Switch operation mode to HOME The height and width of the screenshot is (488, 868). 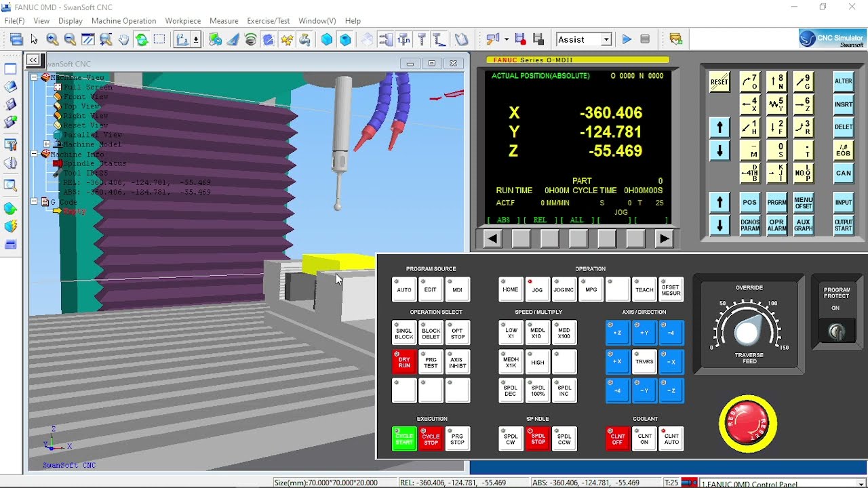pyautogui.click(x=511, y=289)
